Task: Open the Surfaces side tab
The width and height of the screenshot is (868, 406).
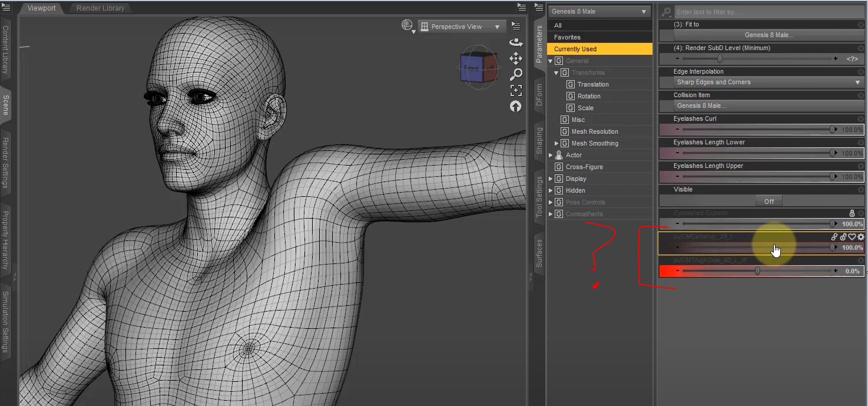Action: pyautogui.click(x=539, y=253)
